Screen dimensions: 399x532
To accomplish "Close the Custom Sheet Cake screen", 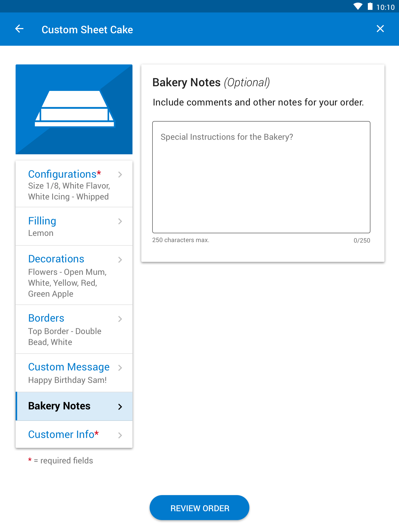I will point(380,29).
